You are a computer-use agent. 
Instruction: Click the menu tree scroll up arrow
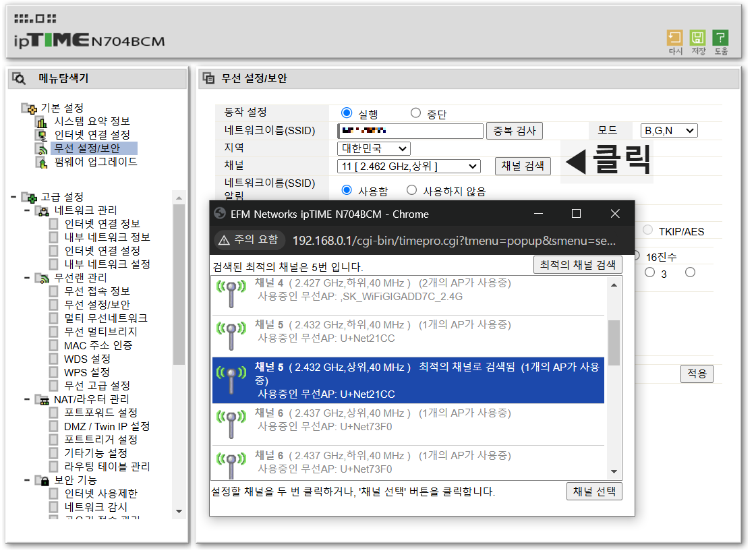(179, 198)
